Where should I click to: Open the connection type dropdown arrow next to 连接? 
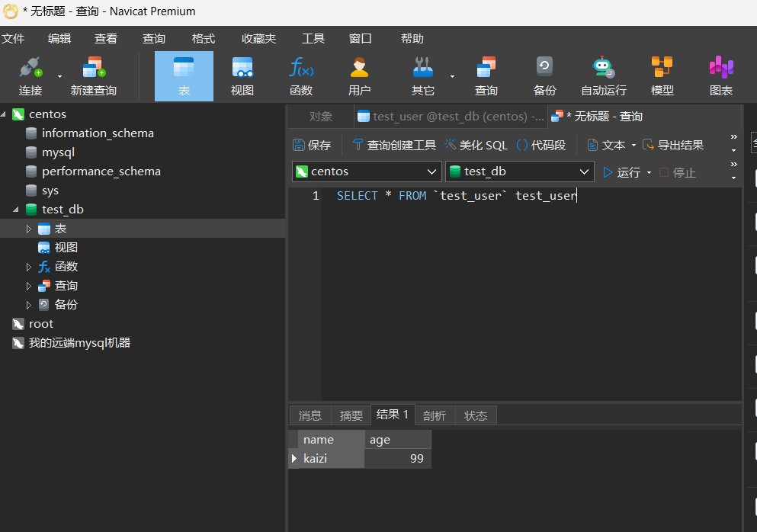click(x=60, y=76)
